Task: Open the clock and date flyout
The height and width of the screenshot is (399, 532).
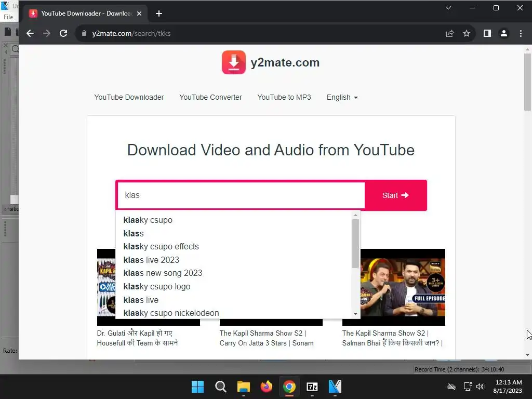Action: pyautogui.click(x=508, y=387)
